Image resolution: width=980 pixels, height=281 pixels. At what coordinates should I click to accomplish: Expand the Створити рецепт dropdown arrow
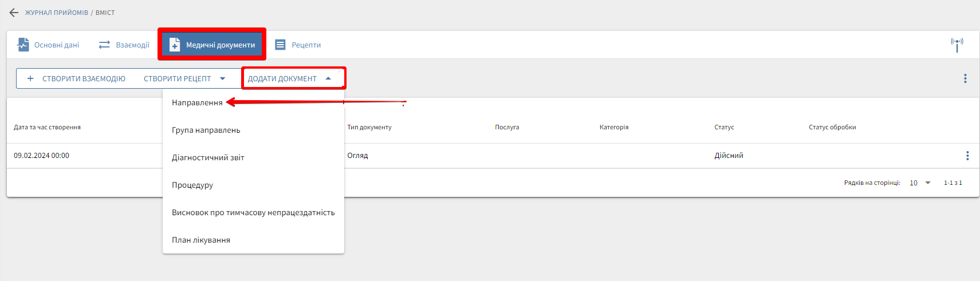tap(223, 78)
